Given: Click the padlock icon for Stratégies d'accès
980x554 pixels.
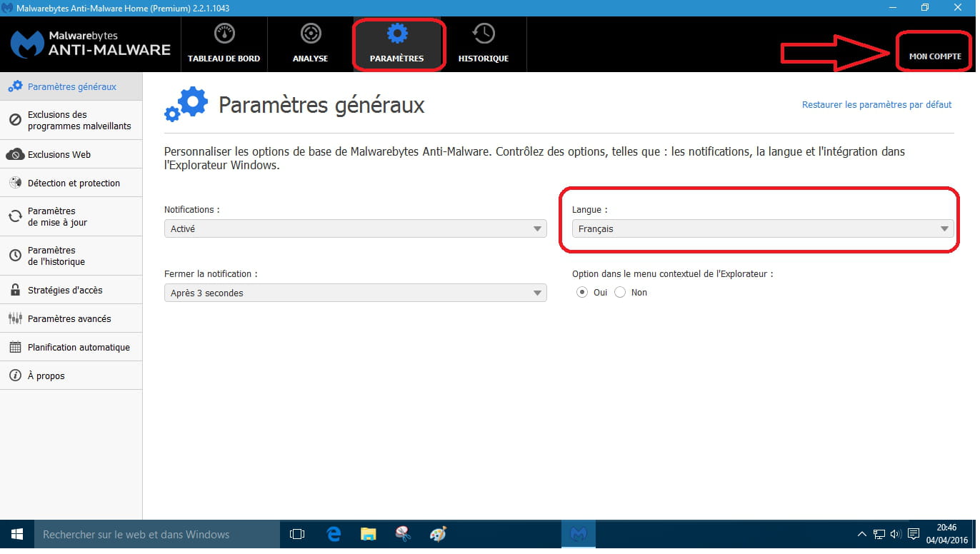Looking at the screenshot, I should (x=15, y=291).
